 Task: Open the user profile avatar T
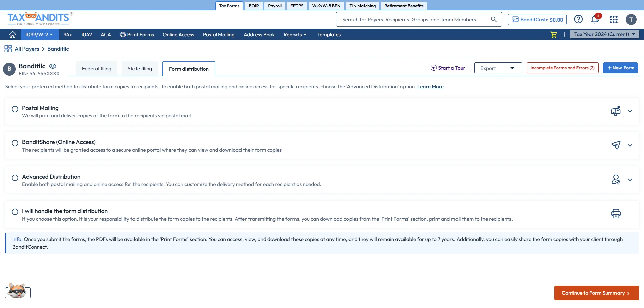pyautogui.click(x=631, y=20)
